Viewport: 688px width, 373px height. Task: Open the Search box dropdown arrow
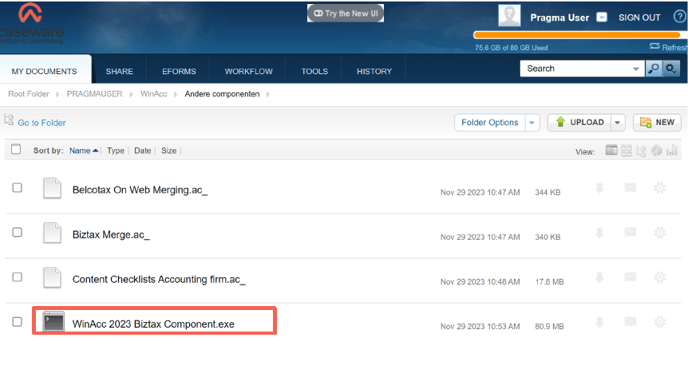coord(635,69)
